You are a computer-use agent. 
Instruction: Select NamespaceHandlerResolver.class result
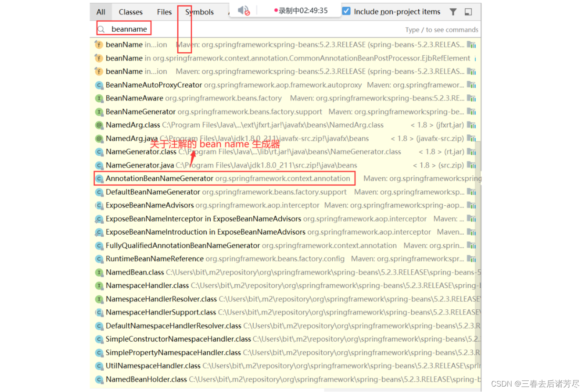(286, 299)
